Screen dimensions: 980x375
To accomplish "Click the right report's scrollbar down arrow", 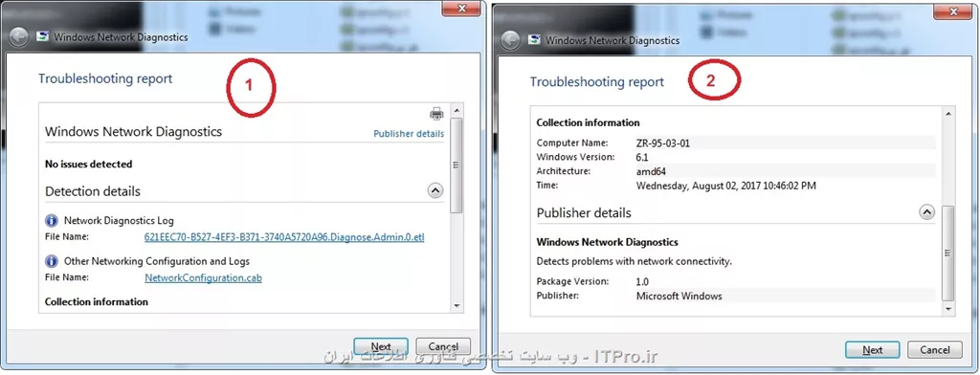I will 948,309.
